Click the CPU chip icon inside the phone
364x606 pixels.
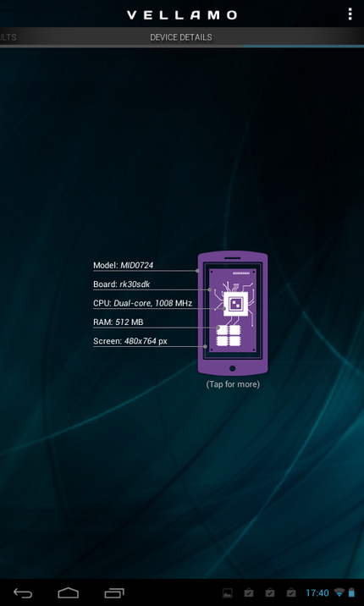coord(235,304)
